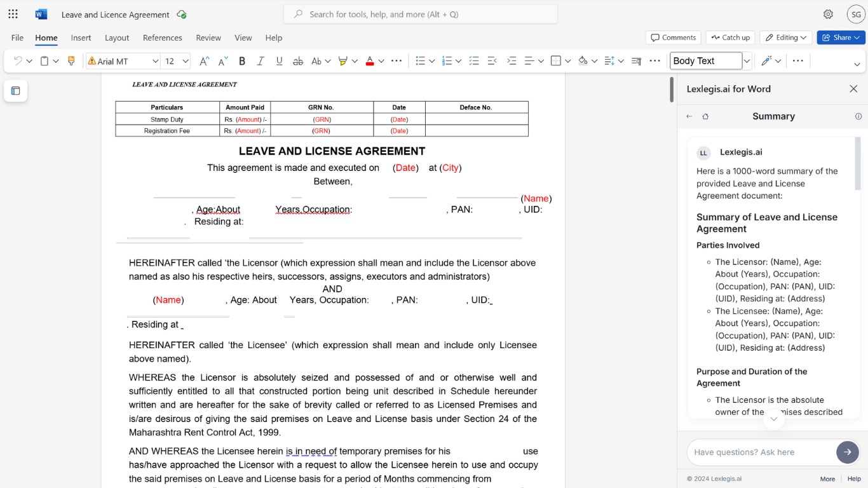Close the Lexlegis.ai for Word panel
The width and height of the screenshot is (868, 488).
tap(853, 89)
